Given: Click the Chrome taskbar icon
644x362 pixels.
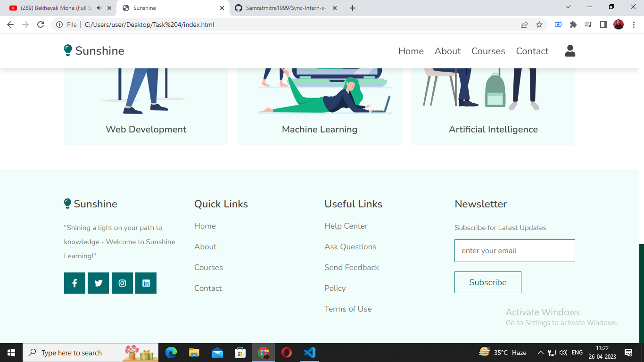Looking at the screenshot, I should (263, 353).
